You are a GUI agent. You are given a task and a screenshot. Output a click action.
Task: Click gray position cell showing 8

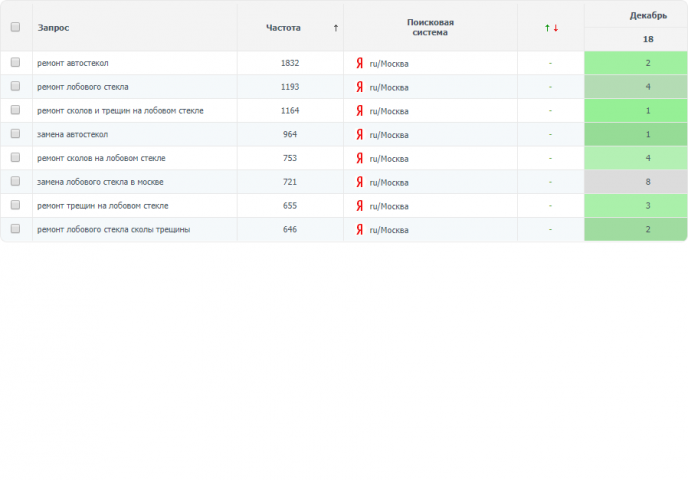(635, 182)
